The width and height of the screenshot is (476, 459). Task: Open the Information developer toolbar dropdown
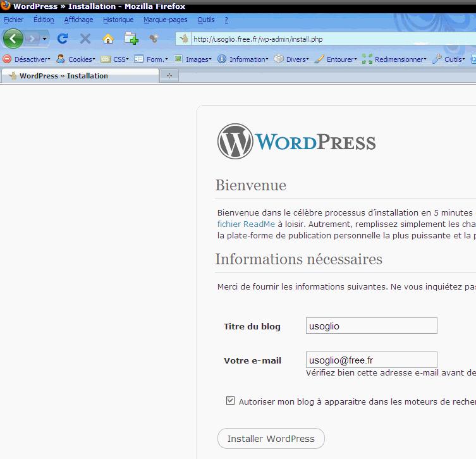[248, 59]
